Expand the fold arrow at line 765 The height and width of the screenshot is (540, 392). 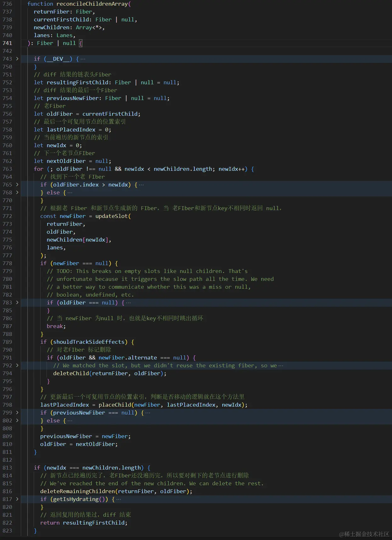point(17,185)
